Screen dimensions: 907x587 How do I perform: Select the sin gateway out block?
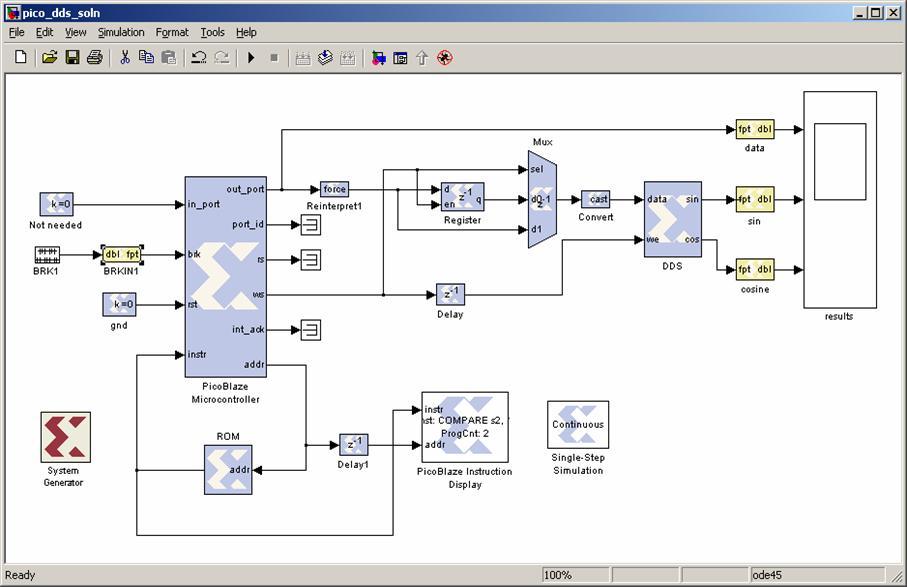pos(754,200)
